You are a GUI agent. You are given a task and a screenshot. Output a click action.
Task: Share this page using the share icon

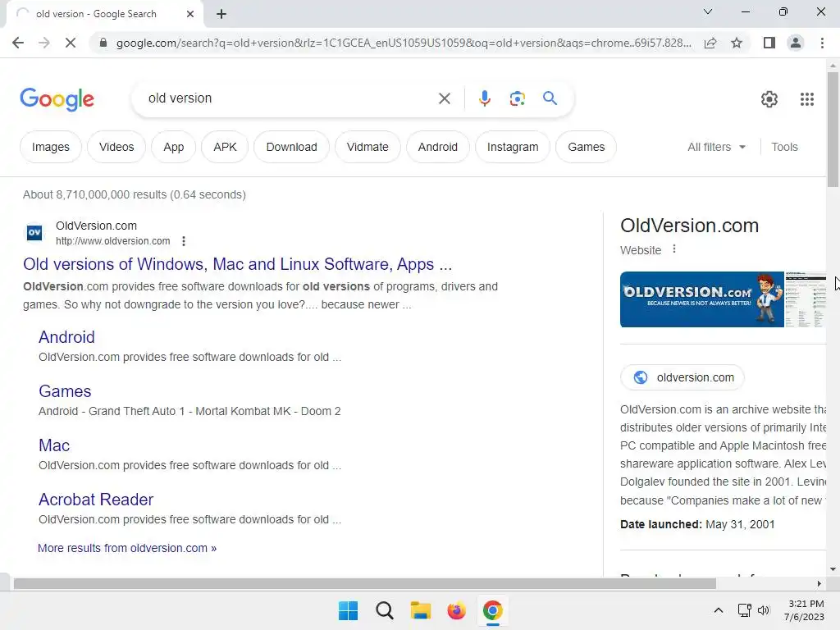710,43
